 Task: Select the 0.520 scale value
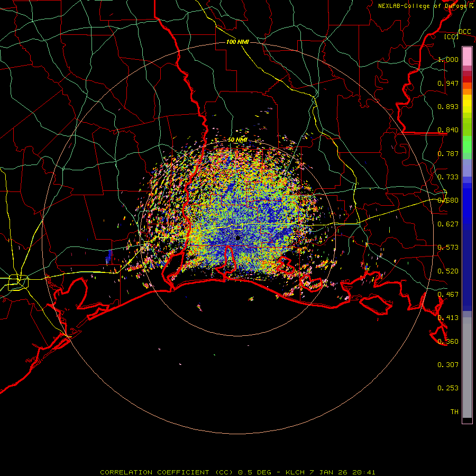click(448, 271)
